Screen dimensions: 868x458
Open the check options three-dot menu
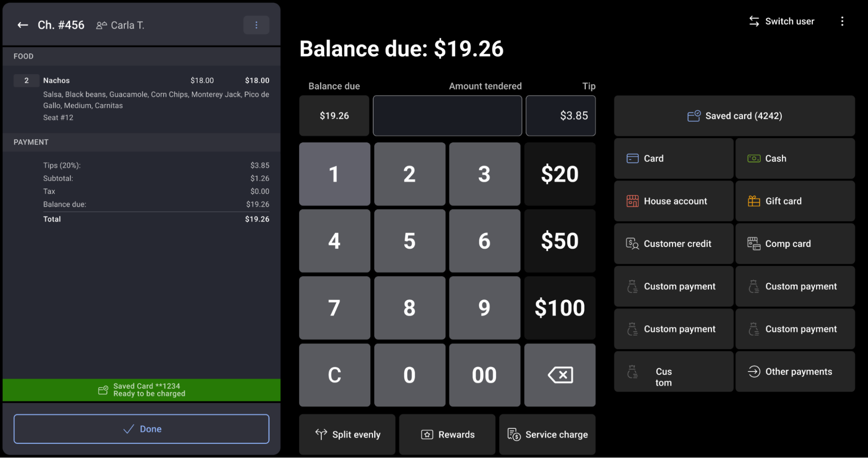point(256,25)
